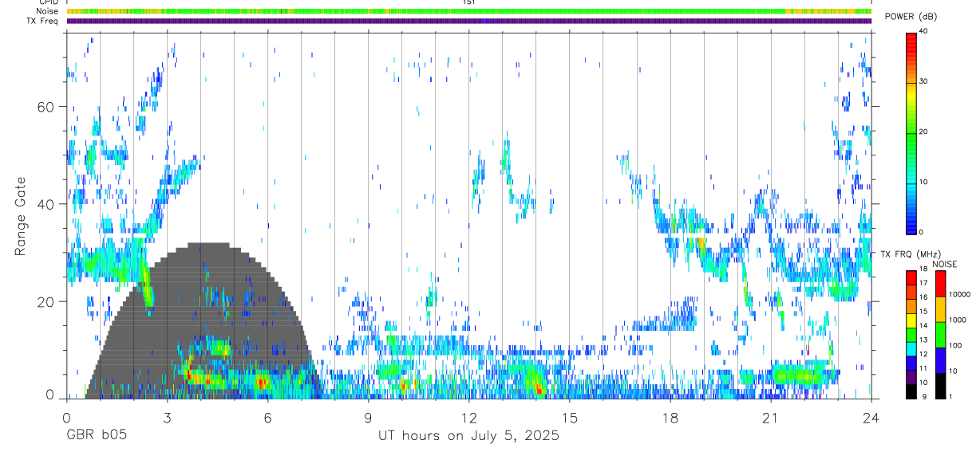This screenshot has height=452, width=980.
Task: Click x-axis tick label '12'
Action: tap(468, 417)
